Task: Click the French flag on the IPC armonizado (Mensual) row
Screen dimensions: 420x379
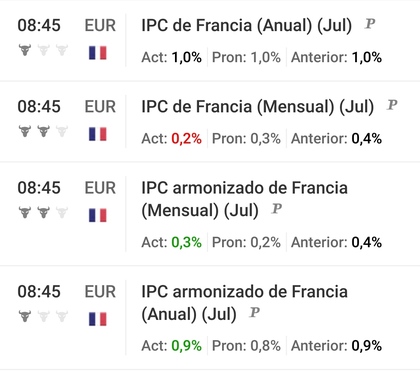Action: 98,215
